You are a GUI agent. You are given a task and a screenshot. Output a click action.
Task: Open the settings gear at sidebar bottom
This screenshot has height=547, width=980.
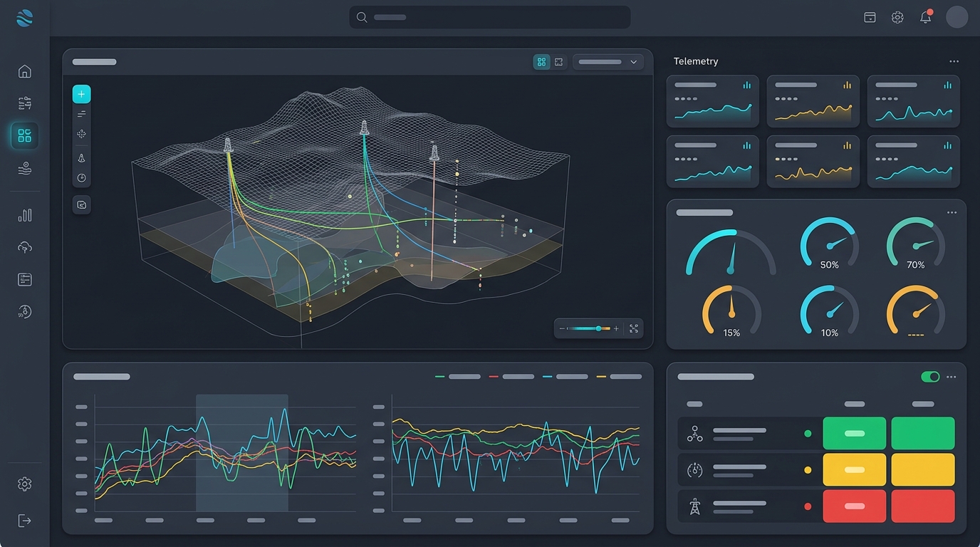[24, 484]
